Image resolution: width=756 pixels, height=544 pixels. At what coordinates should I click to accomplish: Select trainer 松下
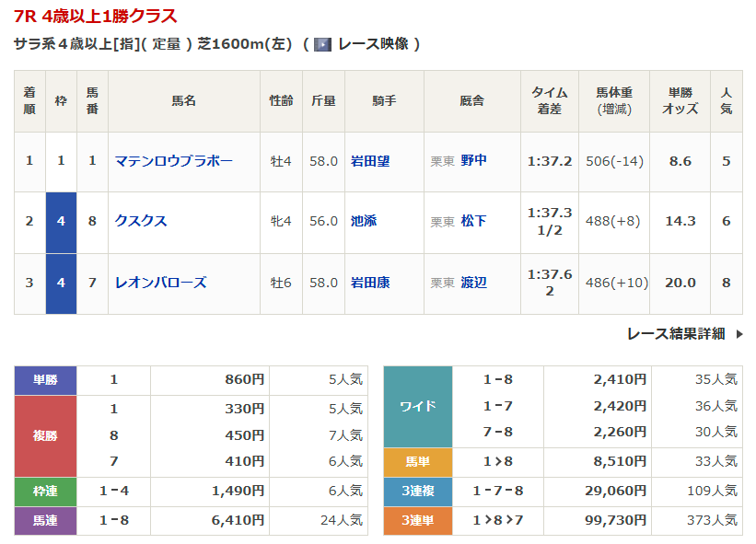[x=474, y=221]
